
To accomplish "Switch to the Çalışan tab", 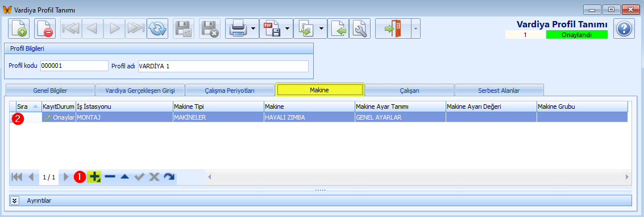I will coord(409,90).
